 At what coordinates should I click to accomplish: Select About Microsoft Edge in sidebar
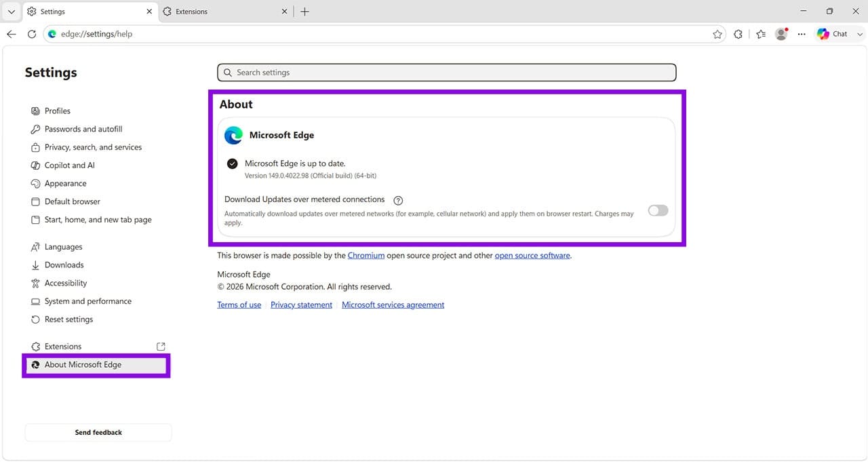click(x=96, y=365)
